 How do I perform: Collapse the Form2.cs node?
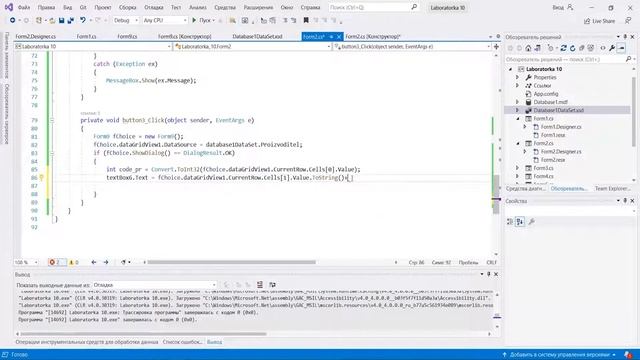click(518, 143)
